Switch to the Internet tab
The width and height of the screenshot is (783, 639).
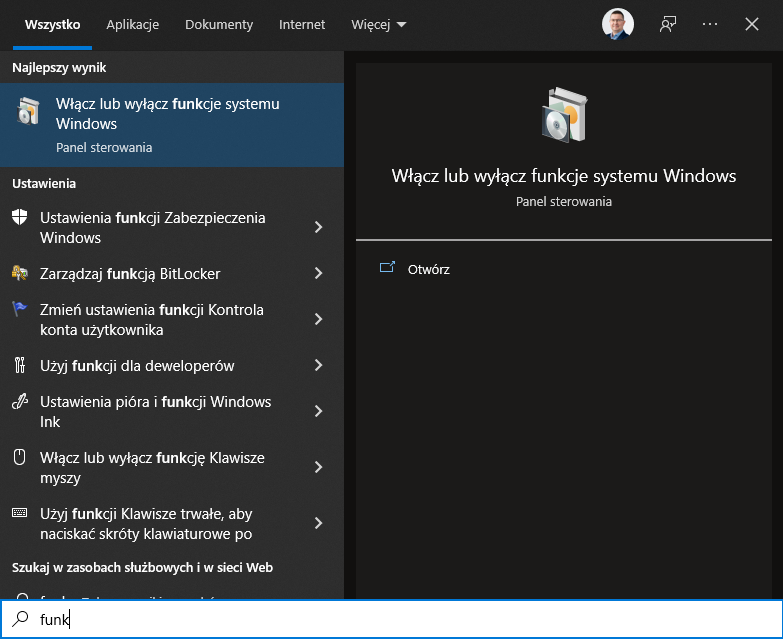(x=302, y=24)
